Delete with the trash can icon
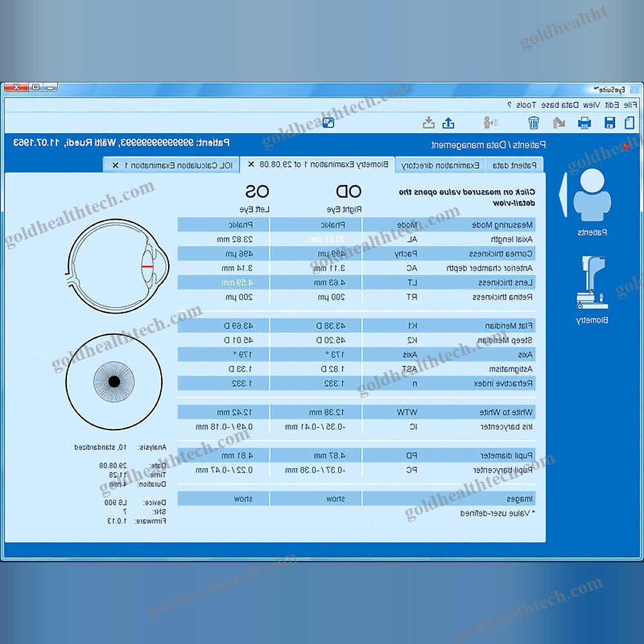The height and width of the screenshot is (644, 644). click(533, 122)
